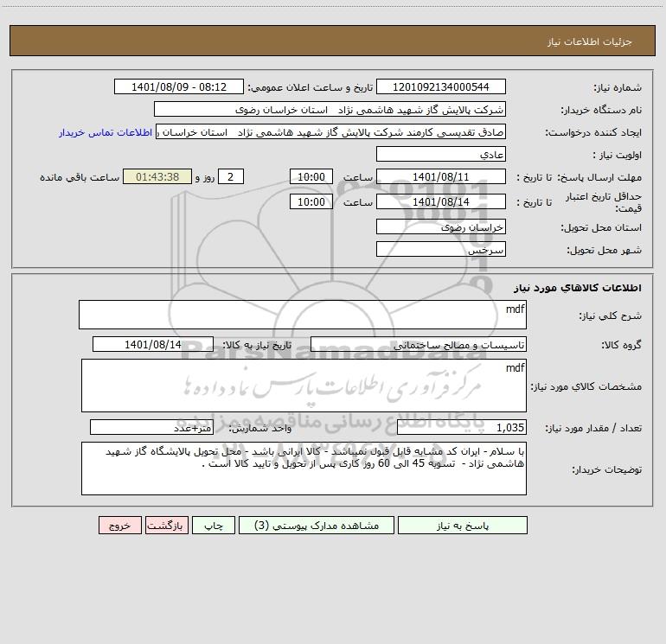This screenshot has width=666, height=644.
Task: Click the goods need date field 1401/08/14
Action: point(153,344)
